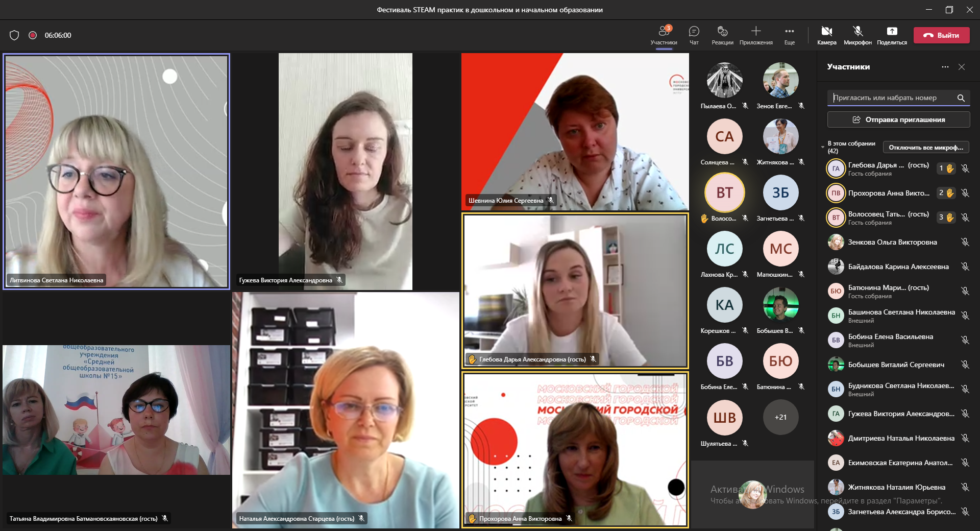
Task: Click the 'Отправка приглашения' button
Action: point(898,119)
